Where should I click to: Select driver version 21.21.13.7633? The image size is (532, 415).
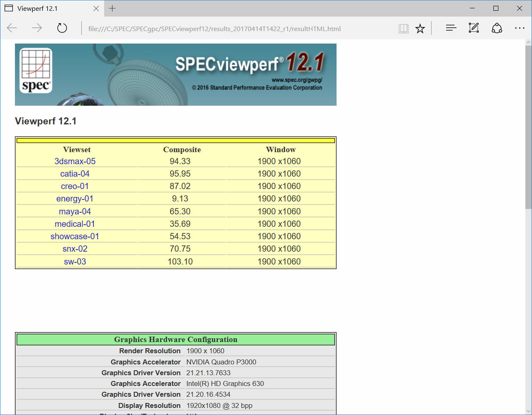tap(208, 373)
